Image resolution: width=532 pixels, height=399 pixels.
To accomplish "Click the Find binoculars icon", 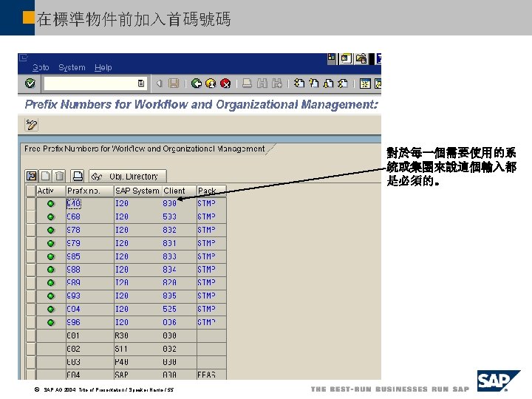I will [262, 83].
